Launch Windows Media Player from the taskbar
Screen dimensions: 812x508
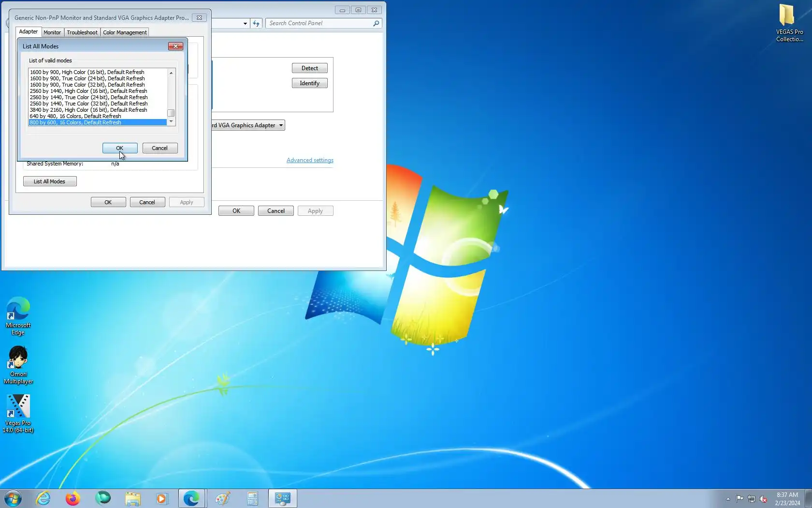pyautogui.click(x=161, y=498)
